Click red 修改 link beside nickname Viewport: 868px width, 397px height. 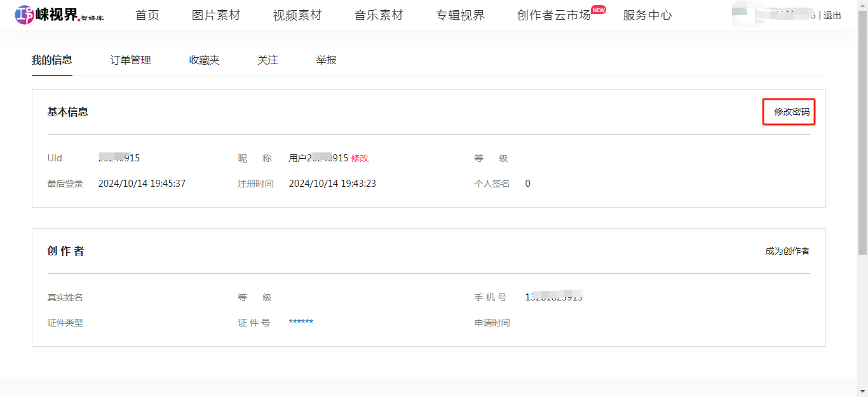[360, 159]
